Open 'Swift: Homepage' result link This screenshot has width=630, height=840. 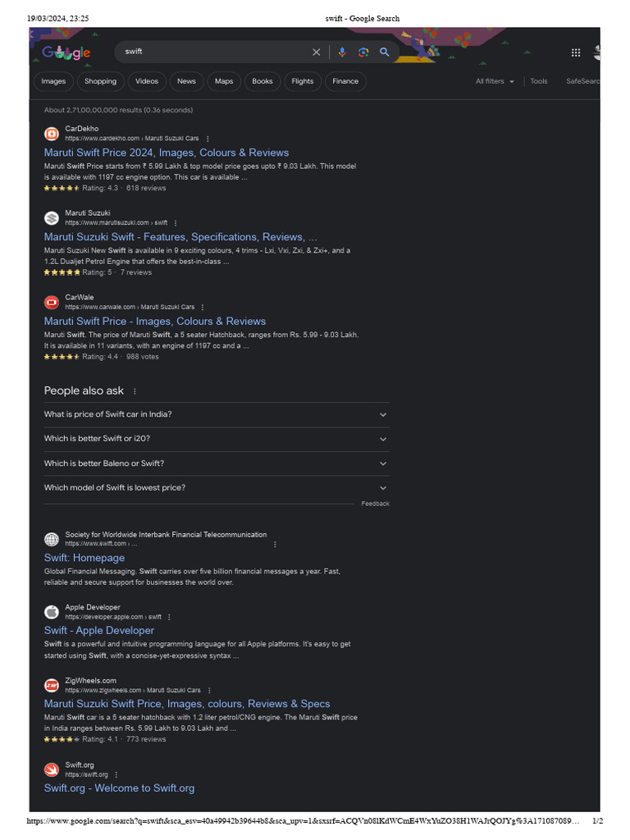point(84,558)
